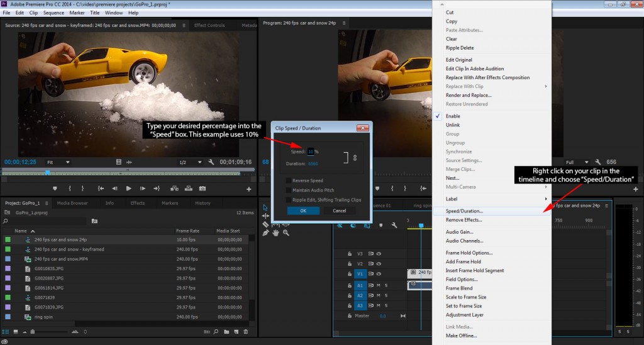Select the Hand tool
Image resolution: width=644 pixels, height=345 pixels.
[275, 233]
